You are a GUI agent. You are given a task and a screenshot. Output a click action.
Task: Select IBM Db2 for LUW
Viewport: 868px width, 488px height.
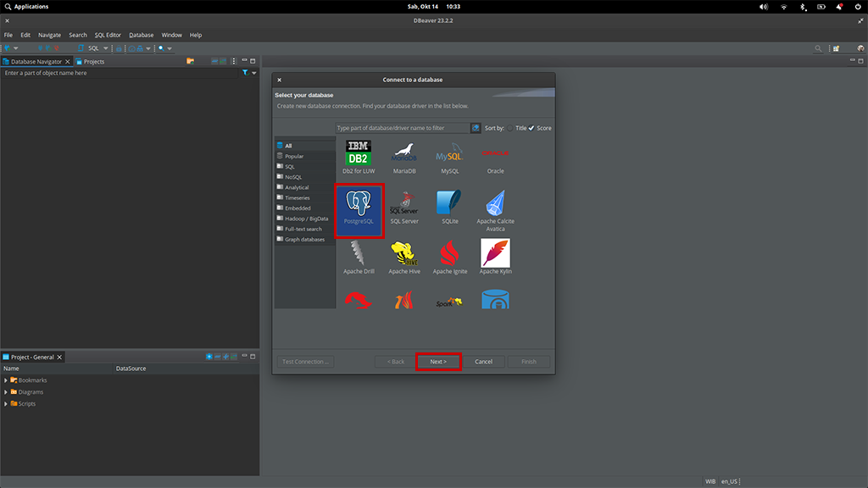(359, 156)
